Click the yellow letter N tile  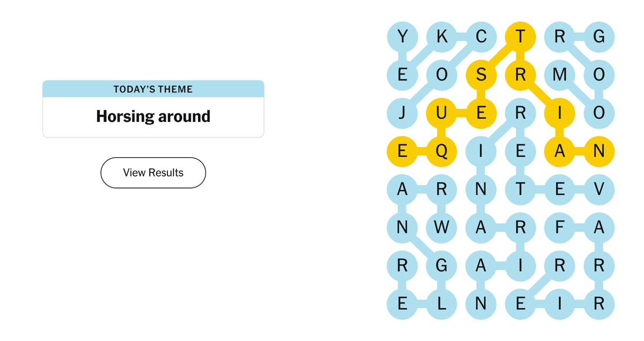(599, 152)
